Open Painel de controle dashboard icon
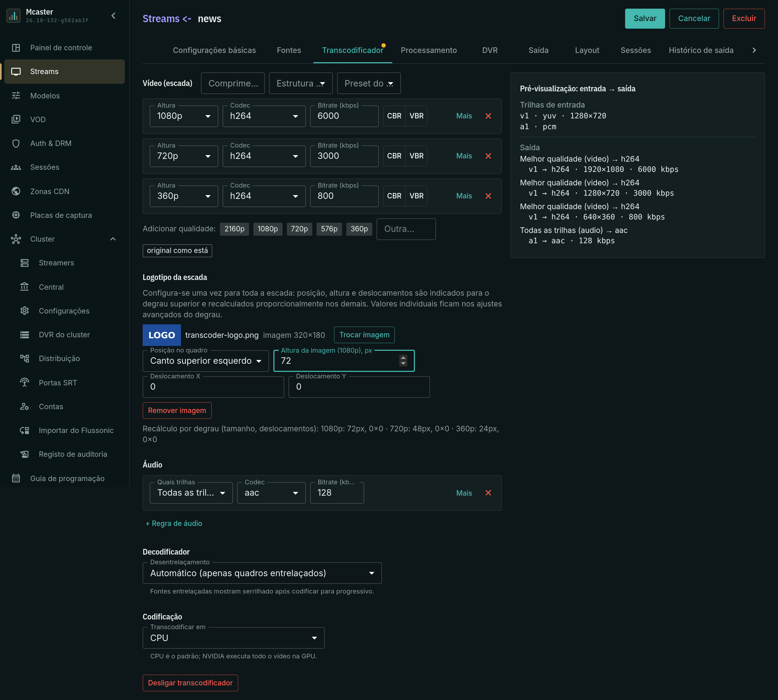 (x=16, y=48)
